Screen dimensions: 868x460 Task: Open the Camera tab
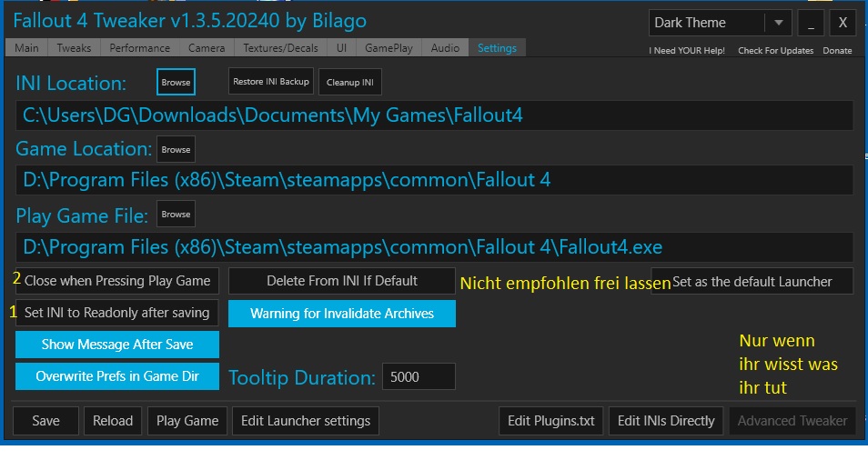(x=207, y=48)
